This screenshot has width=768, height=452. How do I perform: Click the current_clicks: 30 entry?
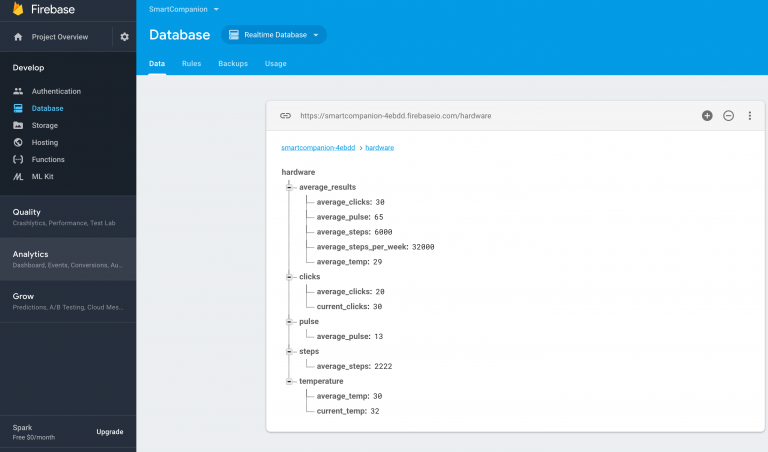click(x=349, y=307)
